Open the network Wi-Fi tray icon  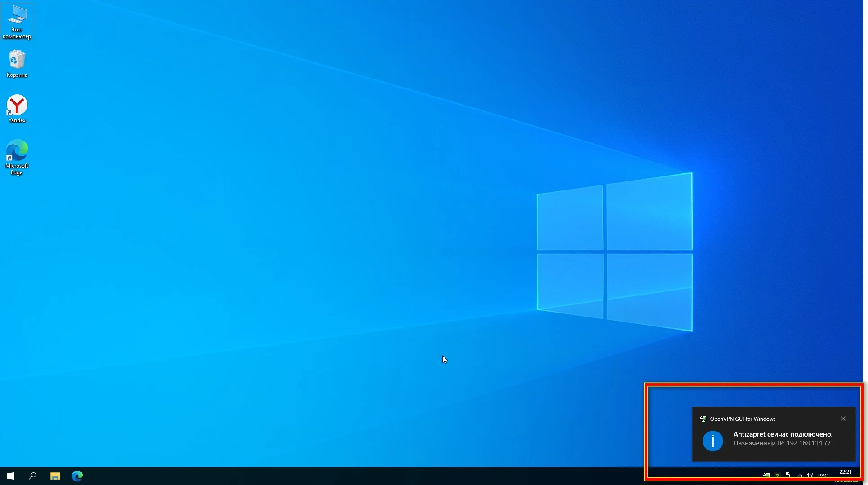tap(799, 476)
